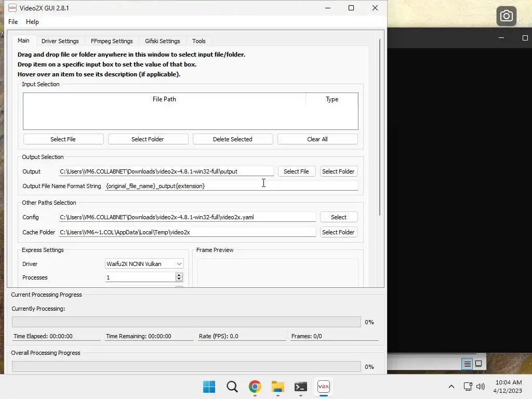
Task: Open FFmpeg Settings tab
Action: 112,41
